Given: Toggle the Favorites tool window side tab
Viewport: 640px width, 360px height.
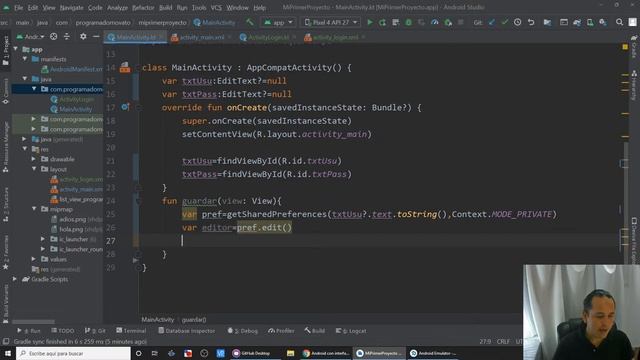Looking at the screenshot, I should tap(6, 253).
